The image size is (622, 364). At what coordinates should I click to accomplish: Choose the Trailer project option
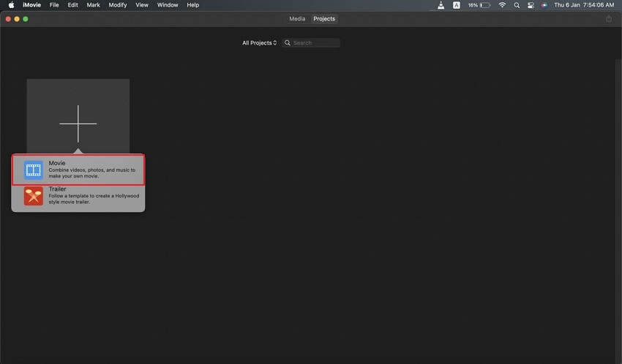(x=78, y=196)
